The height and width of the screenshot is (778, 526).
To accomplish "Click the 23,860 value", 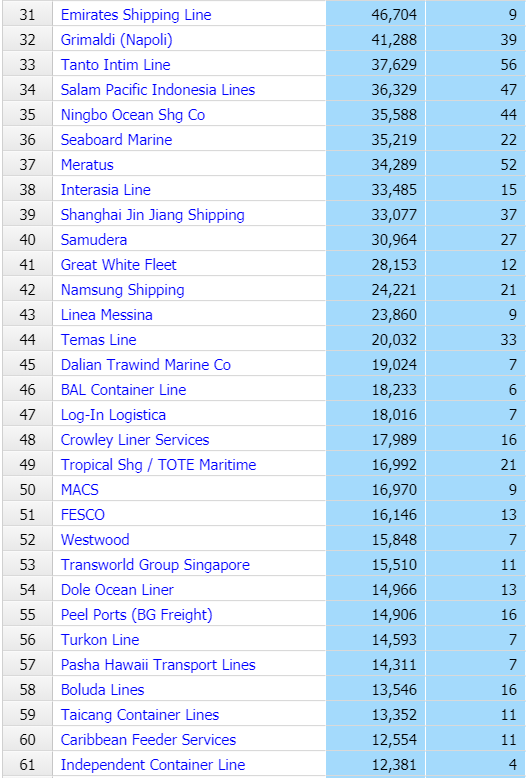I will click(x=376, y=315).
